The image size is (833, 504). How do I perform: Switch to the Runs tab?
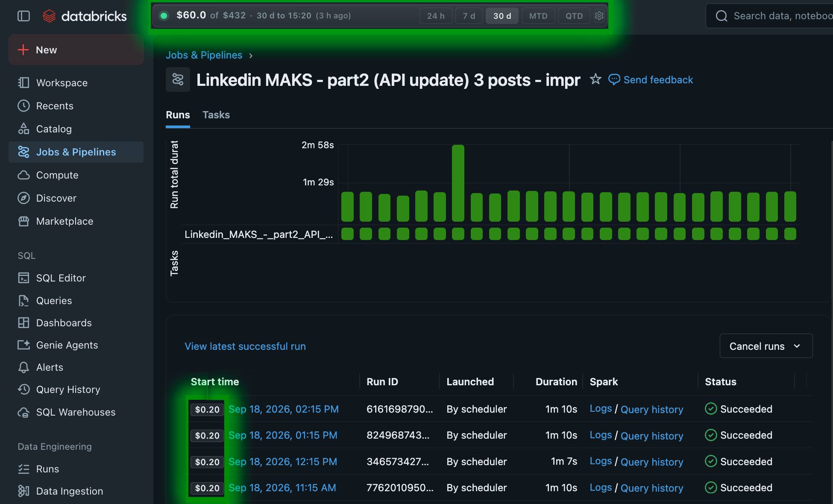(178, 115)
